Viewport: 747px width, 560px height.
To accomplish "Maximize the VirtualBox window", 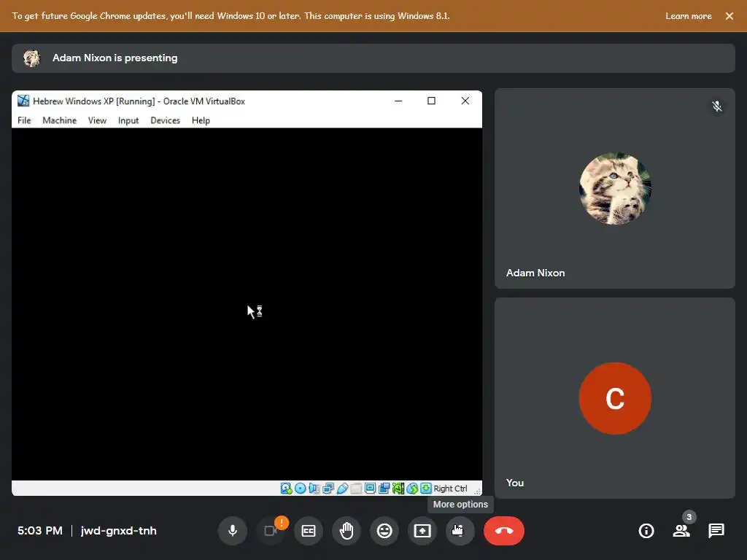I will click(x=431, y=101).
